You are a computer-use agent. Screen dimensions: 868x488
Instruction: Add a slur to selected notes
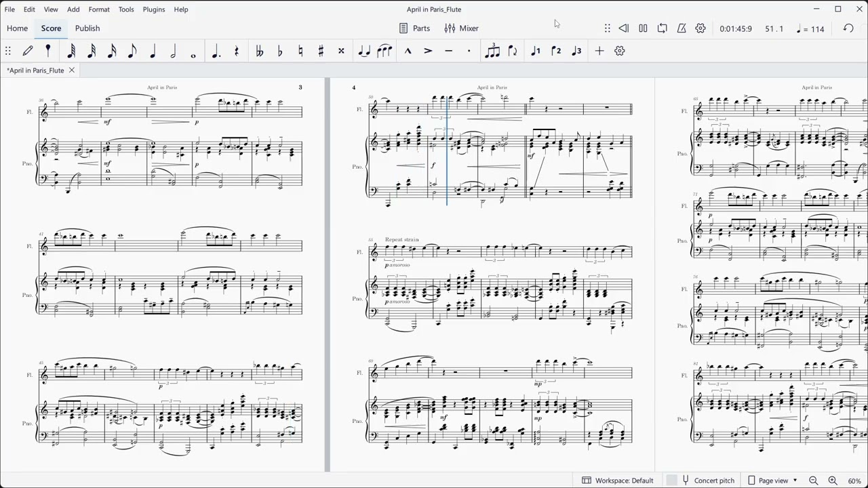point(384,51)
